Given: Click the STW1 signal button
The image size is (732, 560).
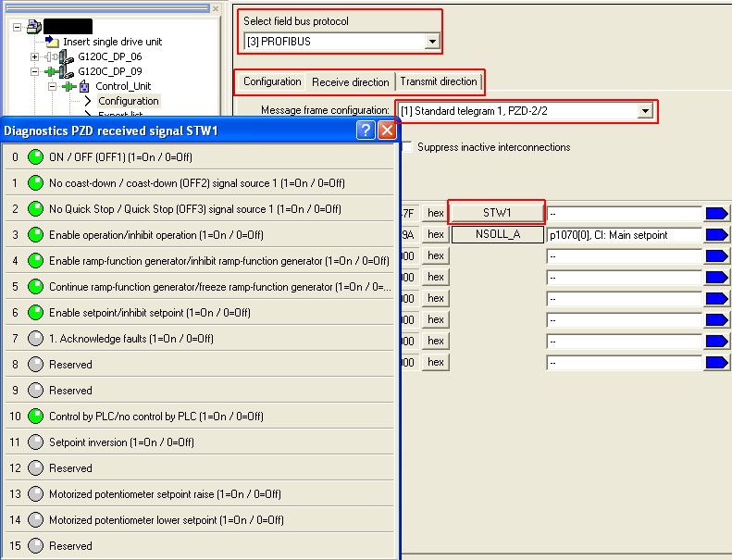Looking at the screenshot, I should pos(497,213).
